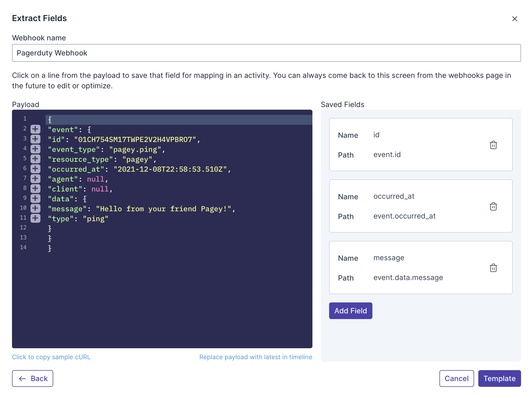Viewport: 532px width, 398px height.
Task: Click plus icon beside "resource_type" line
Action: pyautogui.click(x=35, y=159)
